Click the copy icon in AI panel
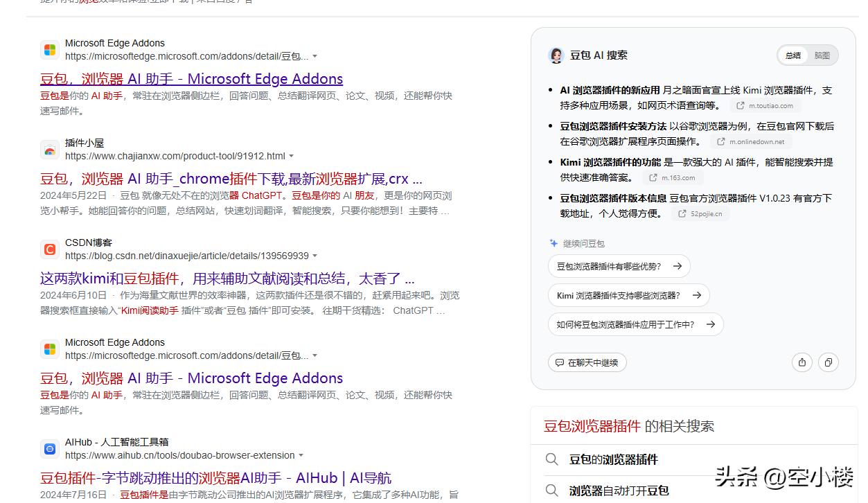 828,362
